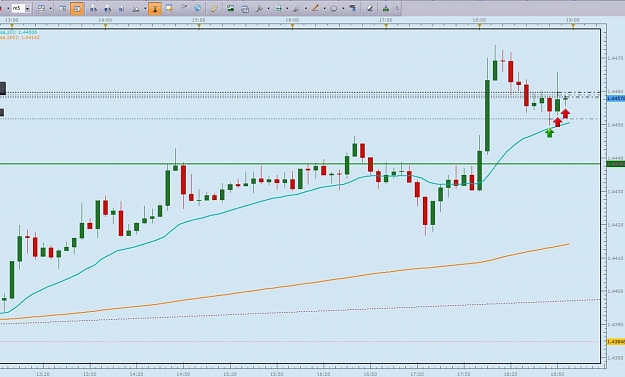This screenshot has width=625, height=377.
Task: Click the 1.4400 price axis label
Action: [x=615, y=291]
